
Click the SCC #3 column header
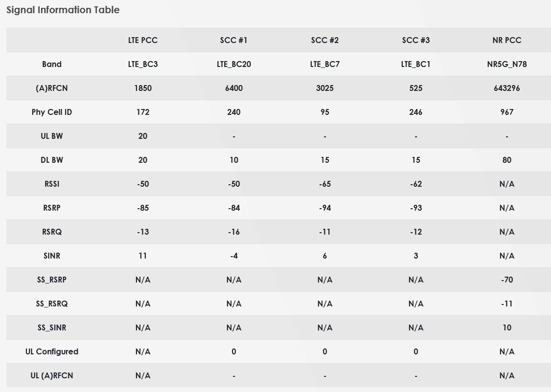point(416,40)
